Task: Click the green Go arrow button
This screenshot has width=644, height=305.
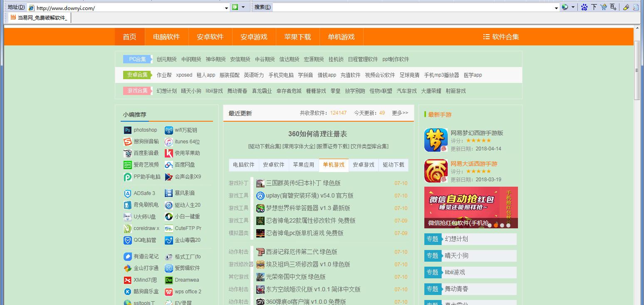Action: click(x=235, y=7)
